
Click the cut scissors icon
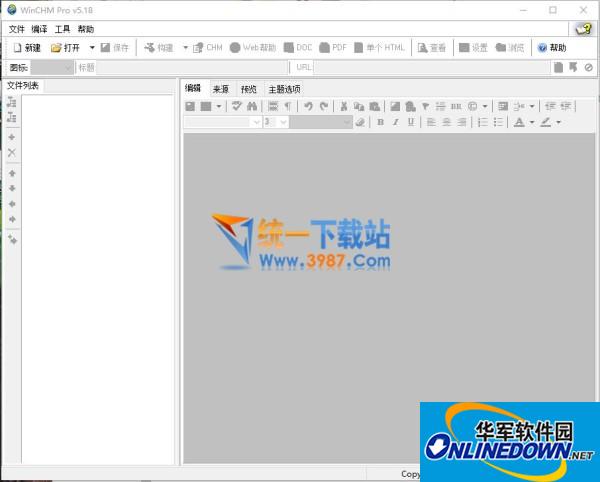pyautogui.click(x=344, y=106)
